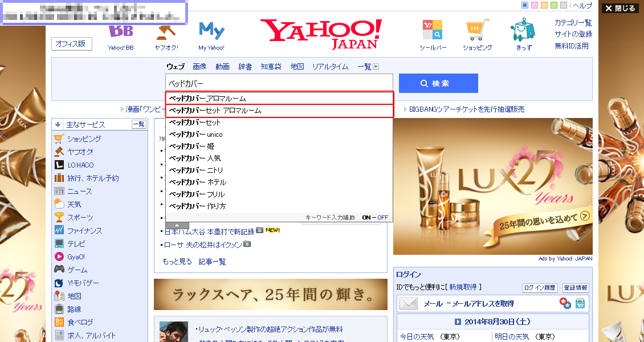Select suggestion ベッドカバー アロマルーム

tap(279, 99)
